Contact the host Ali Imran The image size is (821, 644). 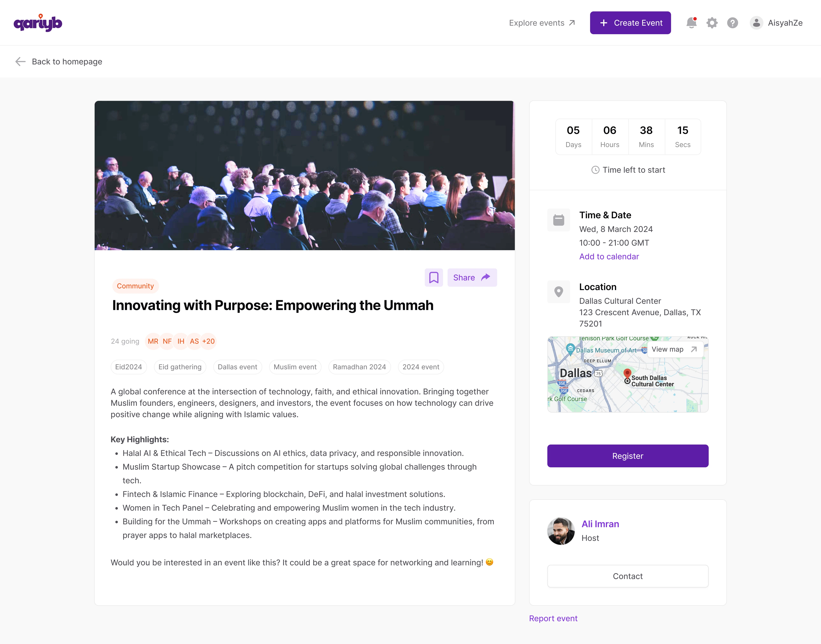tap(628, 576)
